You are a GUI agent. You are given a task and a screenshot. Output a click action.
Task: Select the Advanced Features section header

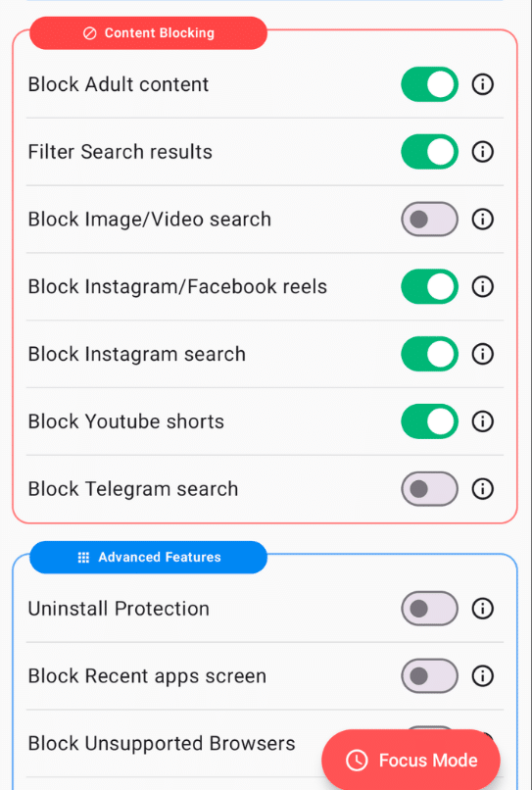tap(149, 558)
